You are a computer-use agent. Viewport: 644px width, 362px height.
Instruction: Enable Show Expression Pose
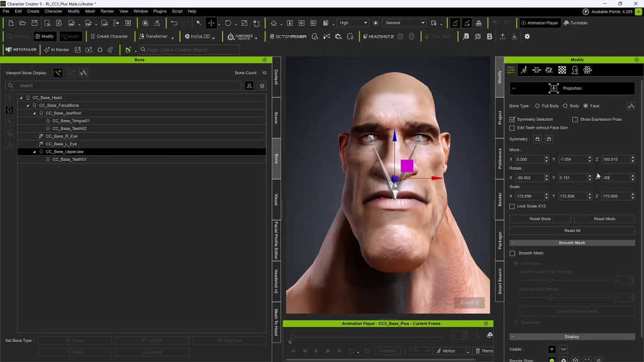point(575,119)
